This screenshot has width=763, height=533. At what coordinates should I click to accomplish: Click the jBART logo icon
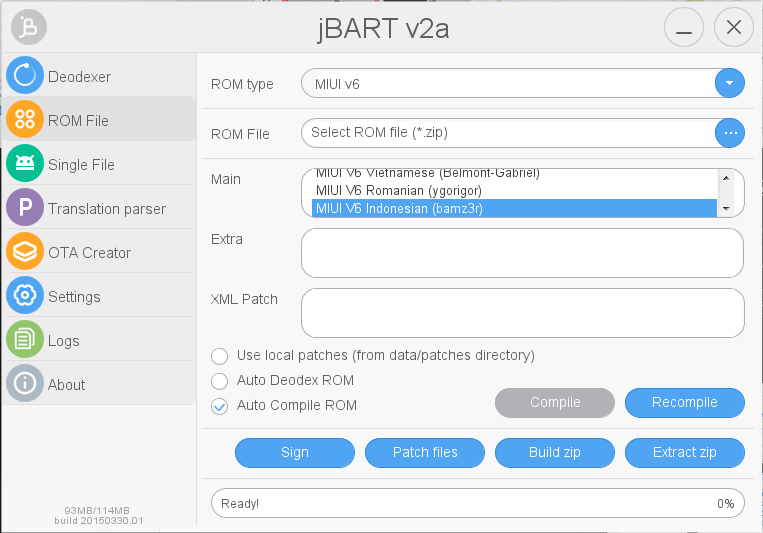pyautogui.click(x=29, y=27)
